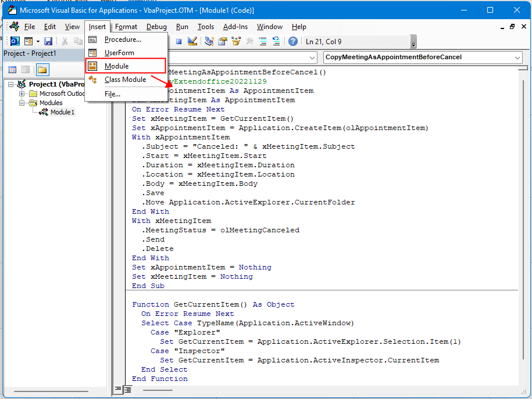Image resolution: width=532 pixels, height=399 pixels.
Task: Click the Toolbox hammer-wrench icon
Action: (249, 41)
